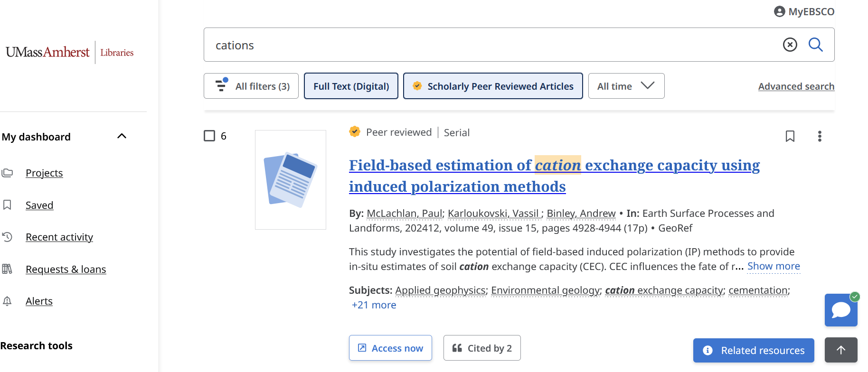The image size is (868, 372).
Task: Expand abstract with Show more
Action: [773, 266]
